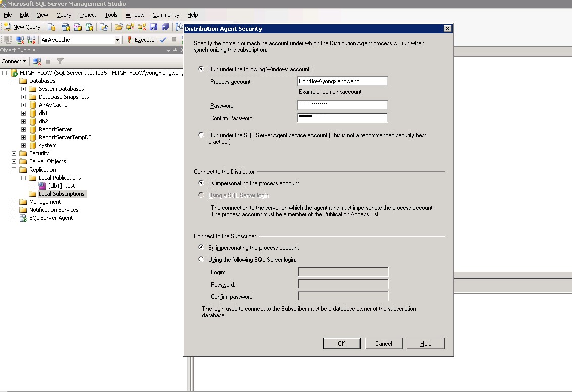
Task: Click OK in Distribution Agent Security dialog
Action: (x=342, y=344)
